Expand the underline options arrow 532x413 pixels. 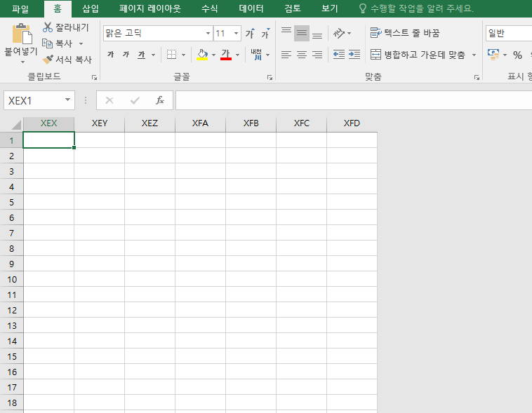pyautogui.click(x=154, y=55)
